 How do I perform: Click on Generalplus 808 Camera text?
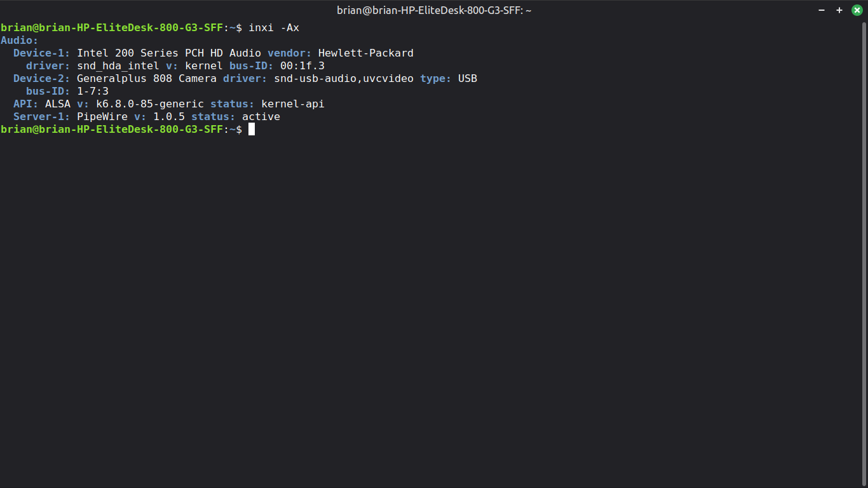(147, 79)
